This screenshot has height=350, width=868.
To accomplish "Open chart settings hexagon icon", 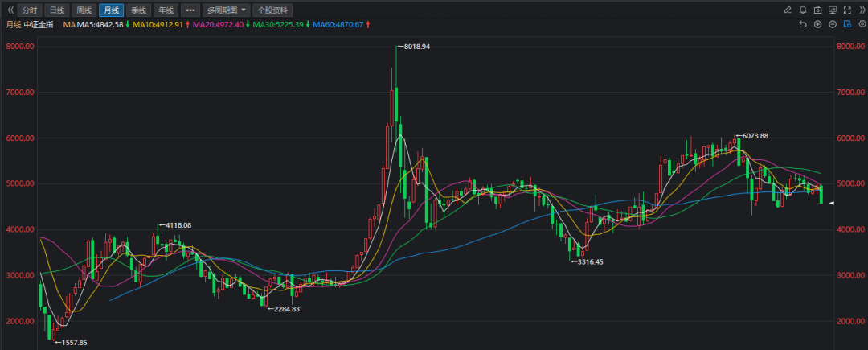I will pos(862,24).
